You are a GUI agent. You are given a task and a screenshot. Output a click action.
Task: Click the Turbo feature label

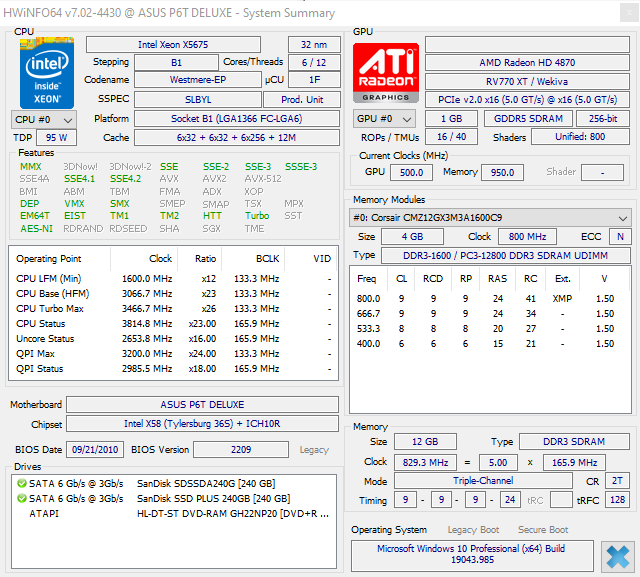(x=257, y=215)
